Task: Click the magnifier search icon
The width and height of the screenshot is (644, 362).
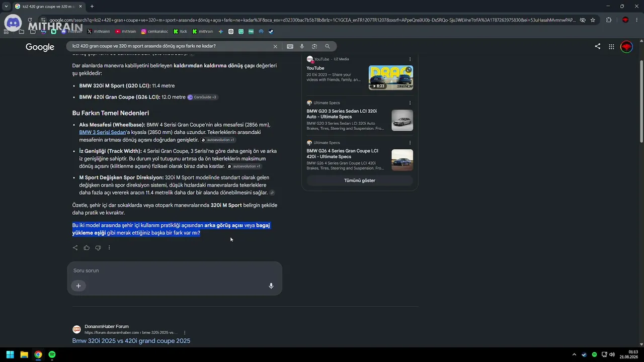Action: (x=328, y=46)
